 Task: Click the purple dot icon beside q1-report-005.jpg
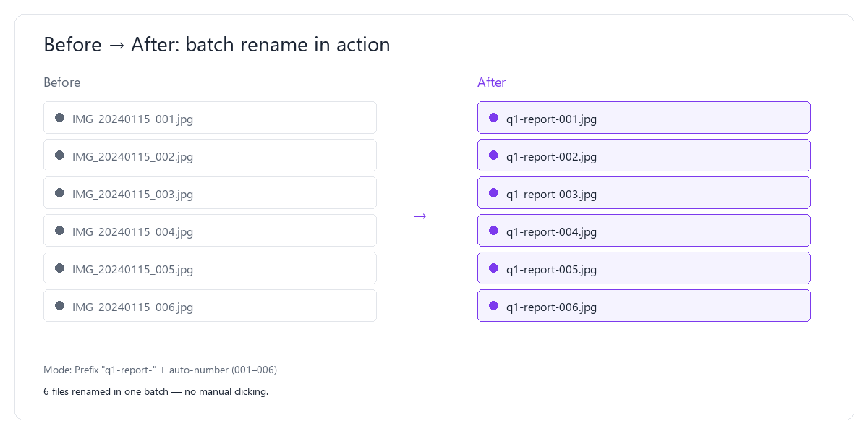click(494, 268)
